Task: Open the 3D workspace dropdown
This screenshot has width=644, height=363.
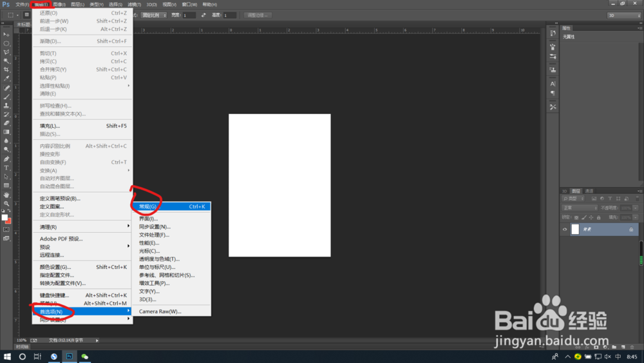Action: click(x=624, y=15)
